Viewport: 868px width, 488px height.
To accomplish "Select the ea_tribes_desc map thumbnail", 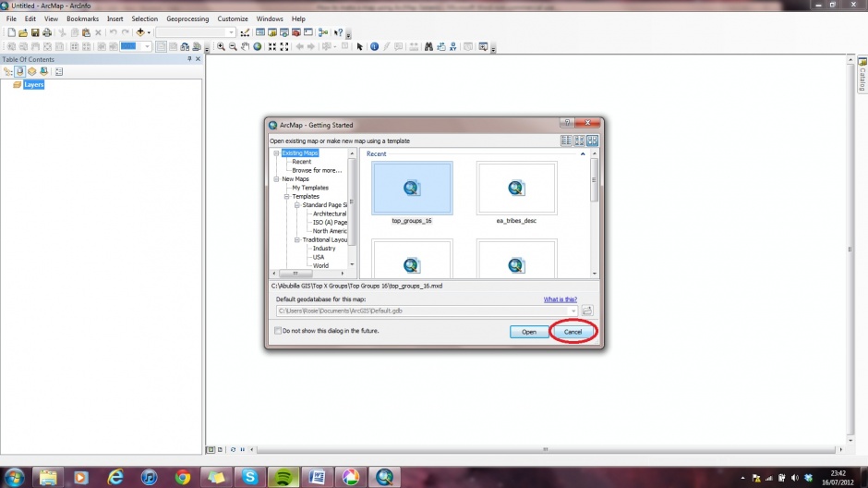I will (516, 189).
